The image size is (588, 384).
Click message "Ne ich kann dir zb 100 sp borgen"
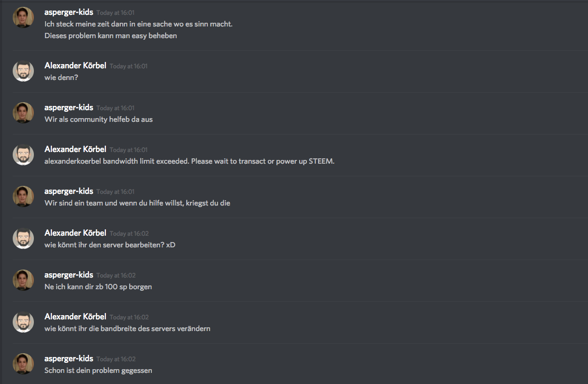point(98,287)
